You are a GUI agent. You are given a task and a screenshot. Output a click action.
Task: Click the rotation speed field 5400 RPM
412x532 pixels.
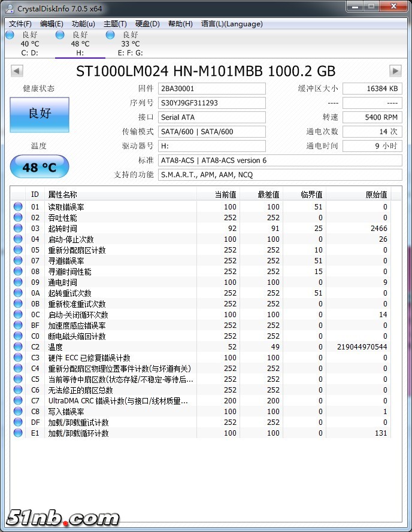[x=372, y=117]
